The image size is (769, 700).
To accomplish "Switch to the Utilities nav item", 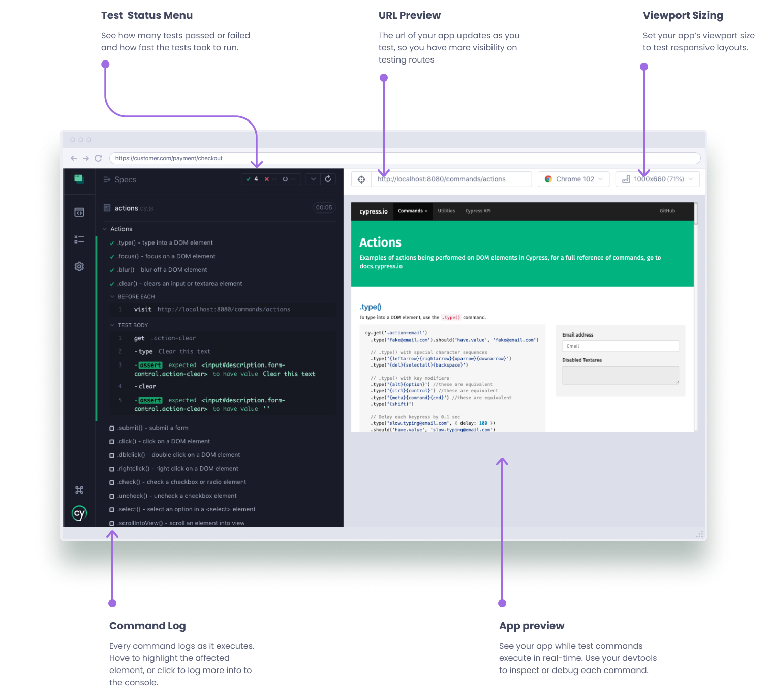I will (446, 211).
